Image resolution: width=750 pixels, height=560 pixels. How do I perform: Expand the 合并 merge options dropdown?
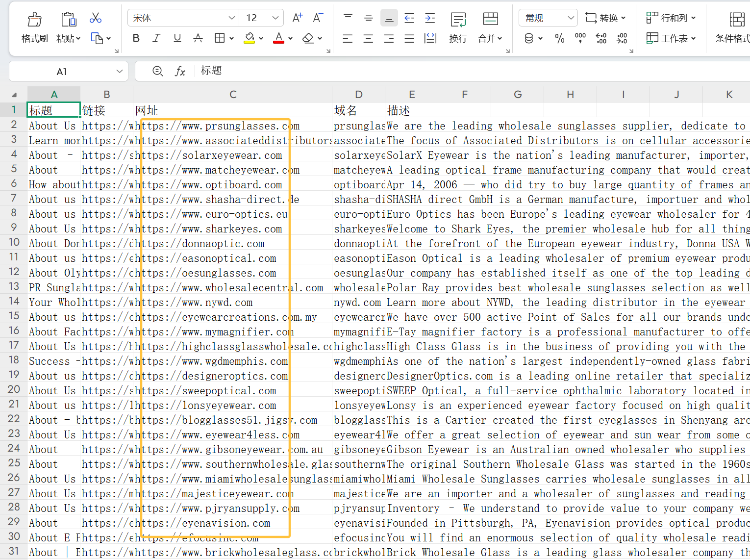coord(500,38)
